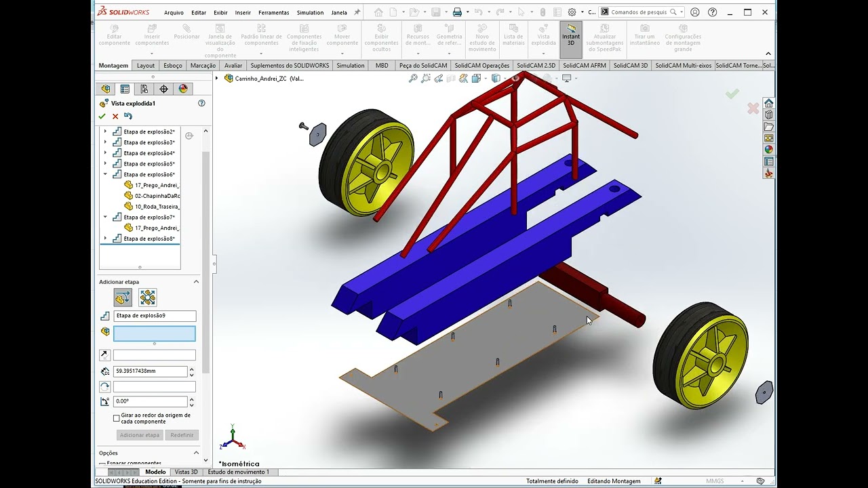Cancel exploded view with red X
The width and height of the screenshot is (868, 488).
pos(115,117)
